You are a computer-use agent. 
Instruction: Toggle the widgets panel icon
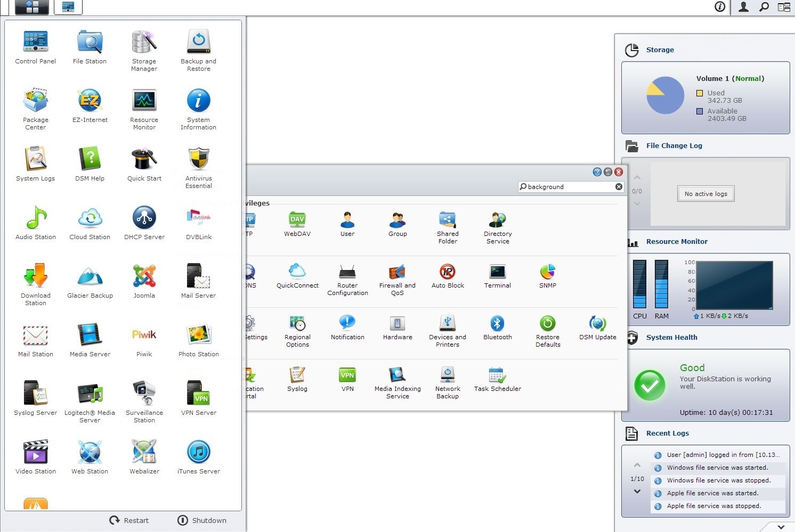pos(784,7)
